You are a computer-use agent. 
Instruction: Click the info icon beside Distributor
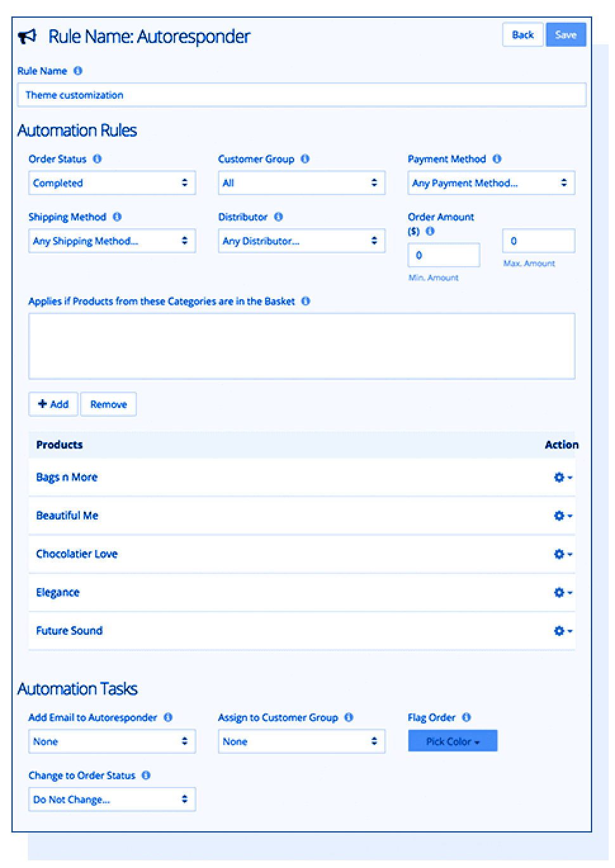(x=278, y=217)
